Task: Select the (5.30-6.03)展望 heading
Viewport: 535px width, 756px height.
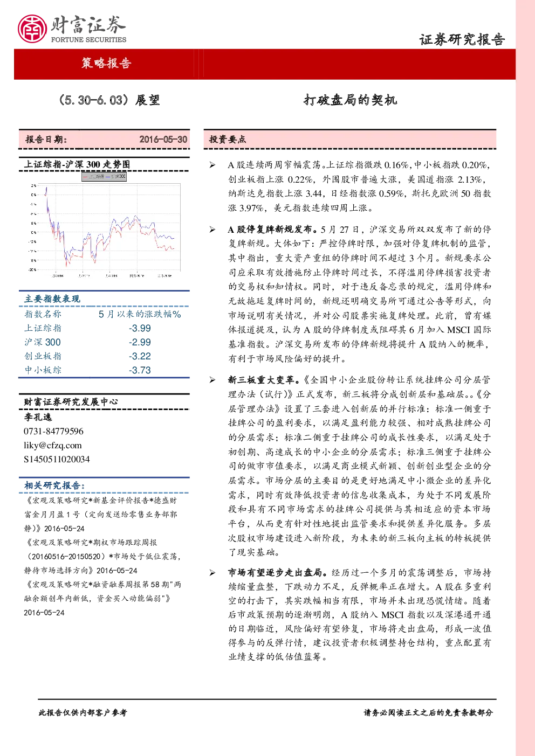Action: (108, 100)
